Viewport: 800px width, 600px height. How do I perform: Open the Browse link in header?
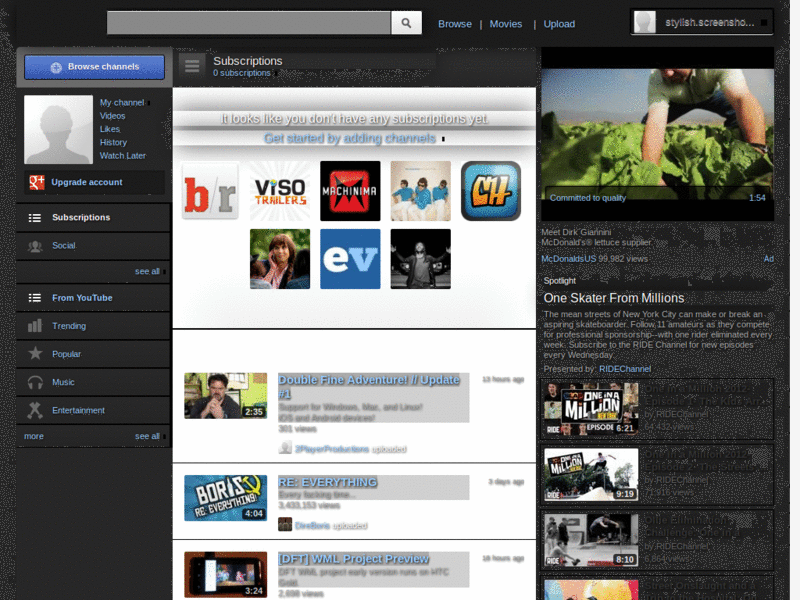[x=455, y=24]
